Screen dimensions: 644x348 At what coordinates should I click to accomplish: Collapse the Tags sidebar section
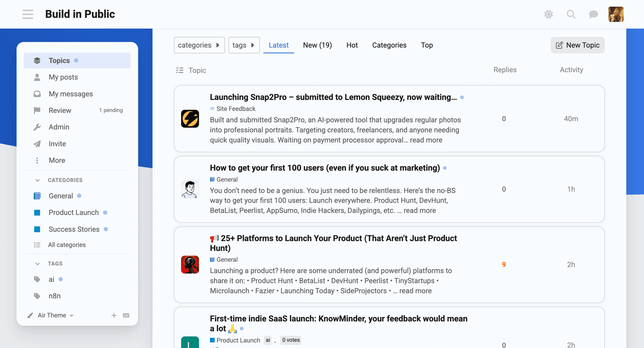tap(38, 264)
